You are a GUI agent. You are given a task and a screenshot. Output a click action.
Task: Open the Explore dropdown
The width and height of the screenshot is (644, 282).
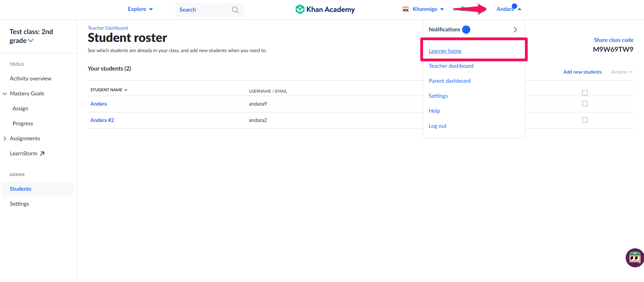[x=140, y=9]
